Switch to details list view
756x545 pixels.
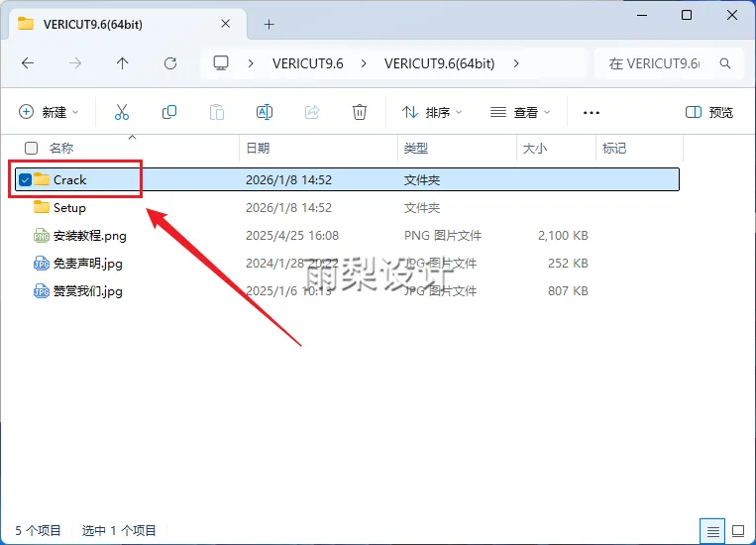pos(712,531)
